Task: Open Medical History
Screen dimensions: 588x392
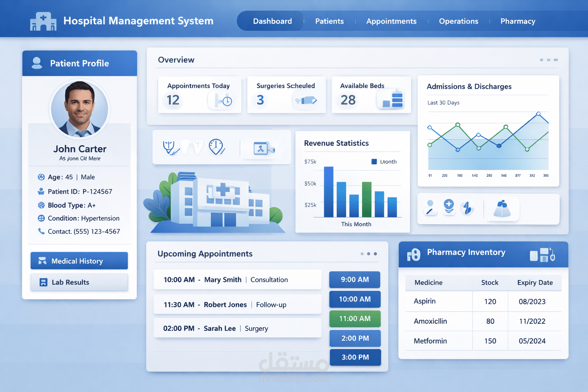Action: pyautogui.click(x=79, y=261)
